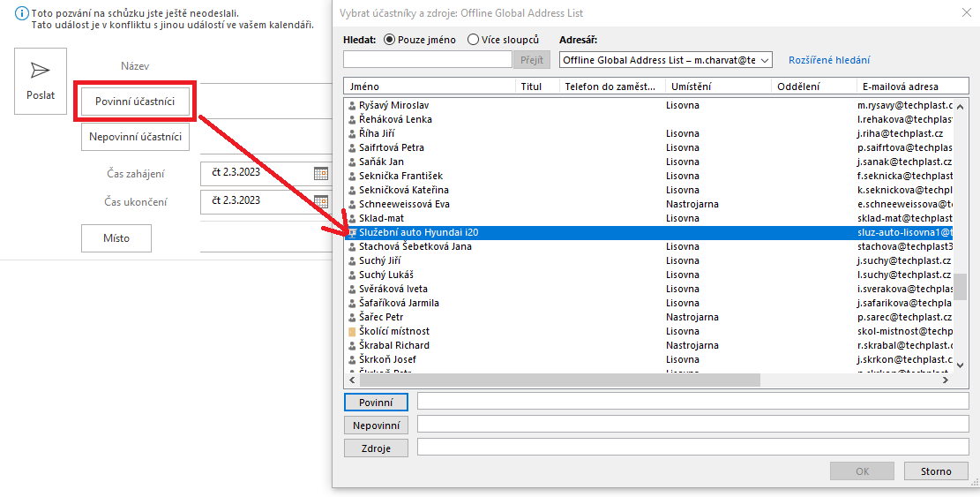Open the calendar picker for Čas ukončení

320,201
